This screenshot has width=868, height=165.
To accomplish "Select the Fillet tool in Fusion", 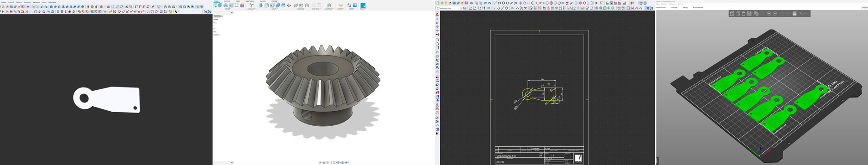I will point(267,5).
